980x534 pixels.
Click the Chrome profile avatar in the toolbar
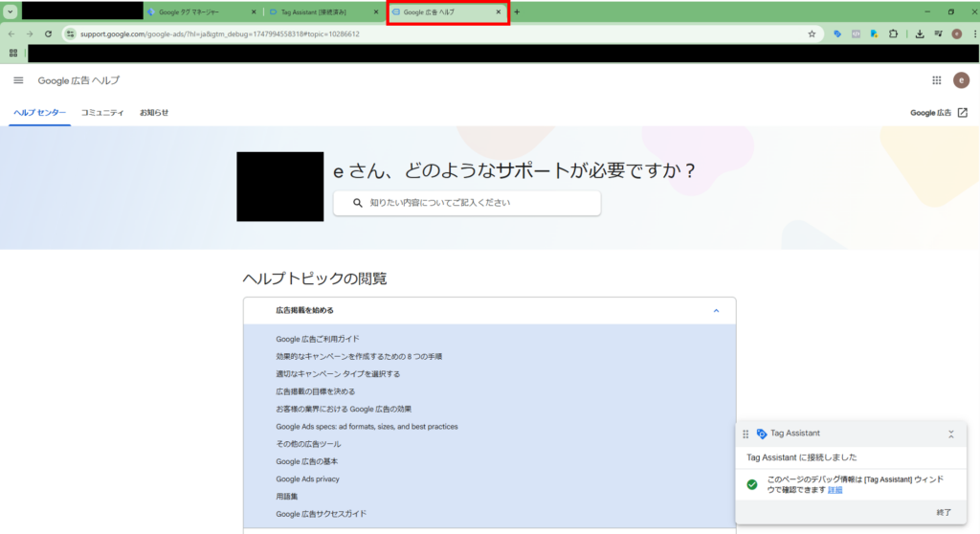(x=956, y=33)
